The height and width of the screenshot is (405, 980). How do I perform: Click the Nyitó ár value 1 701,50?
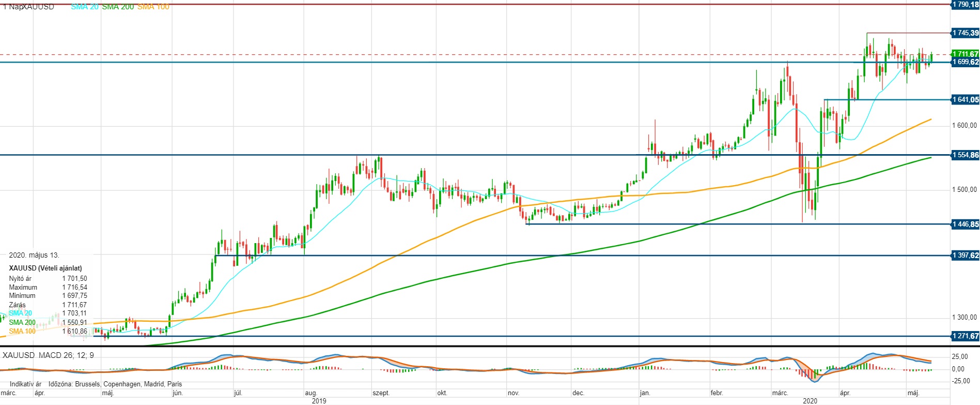75,279
